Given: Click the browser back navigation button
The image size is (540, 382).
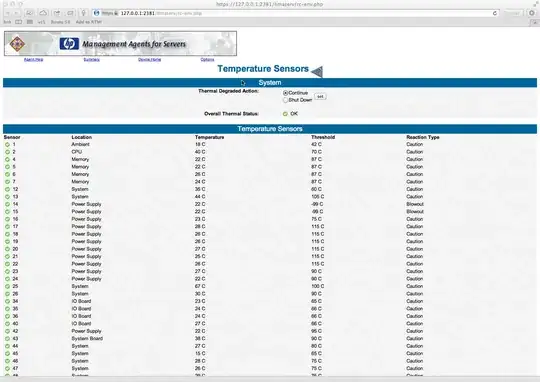Looking at the screenshot, I should coord(7,13).
